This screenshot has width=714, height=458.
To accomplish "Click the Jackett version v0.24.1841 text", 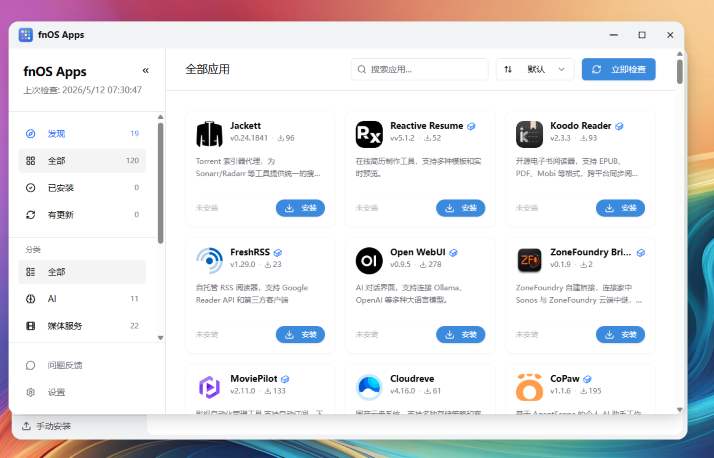I will (x=249, y=138).
